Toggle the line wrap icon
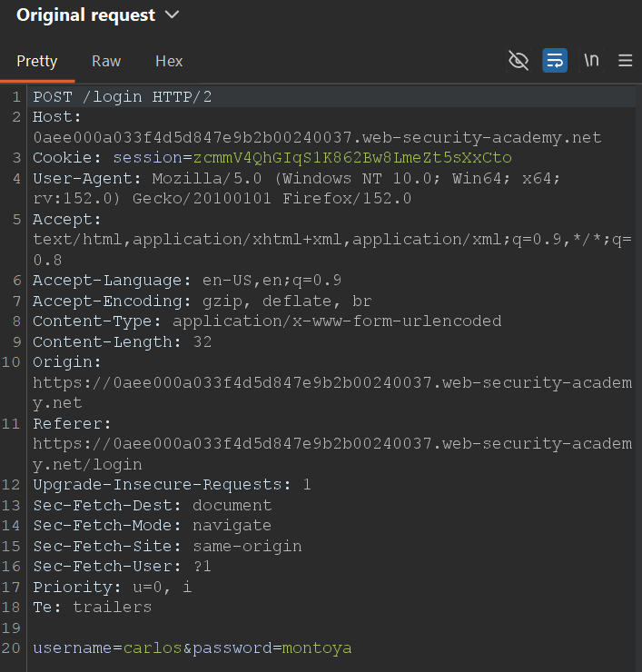This screenshot has width=642, height=672. click(x=555, y=61)
